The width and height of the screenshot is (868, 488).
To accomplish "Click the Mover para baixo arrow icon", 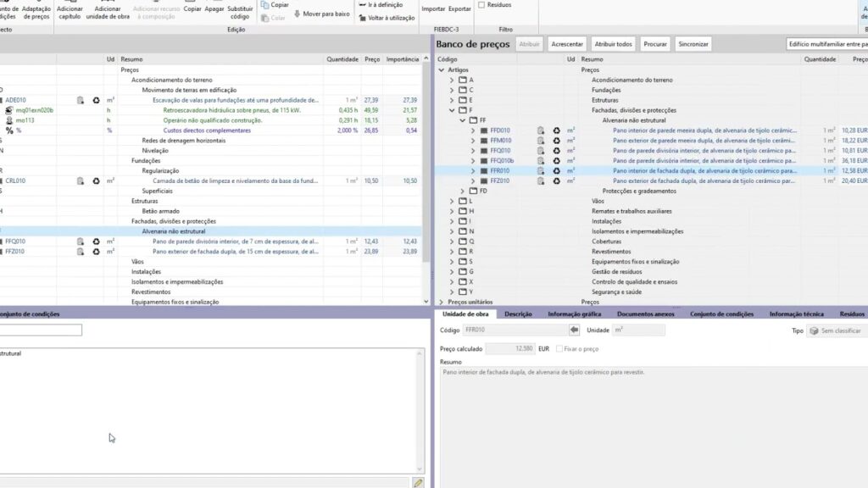I will tap(298, 14).
